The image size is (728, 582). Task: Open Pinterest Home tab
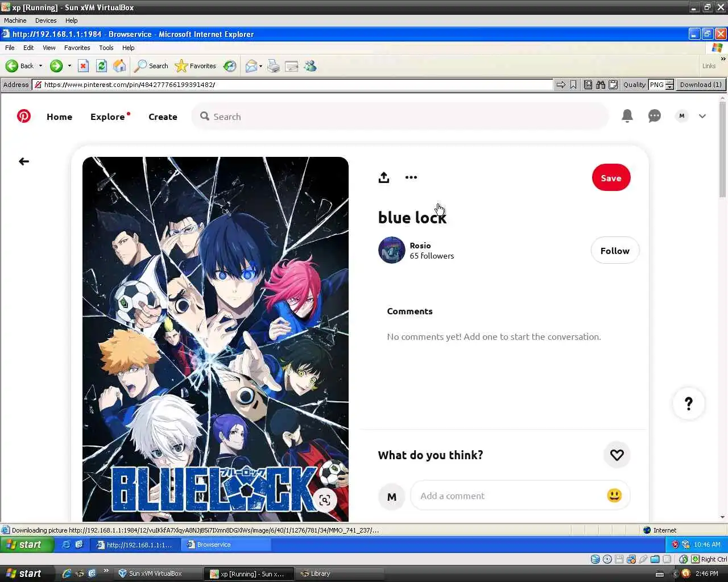59,117
